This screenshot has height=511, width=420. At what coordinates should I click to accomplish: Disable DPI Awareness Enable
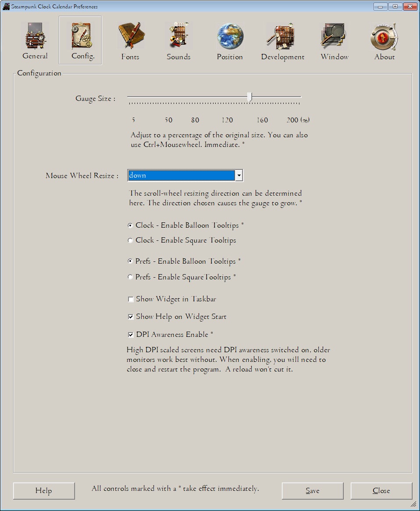coord(131,334)
